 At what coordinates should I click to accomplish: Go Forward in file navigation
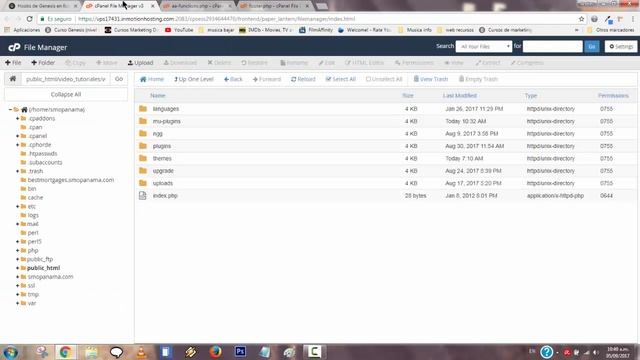[x=267, y=79]
